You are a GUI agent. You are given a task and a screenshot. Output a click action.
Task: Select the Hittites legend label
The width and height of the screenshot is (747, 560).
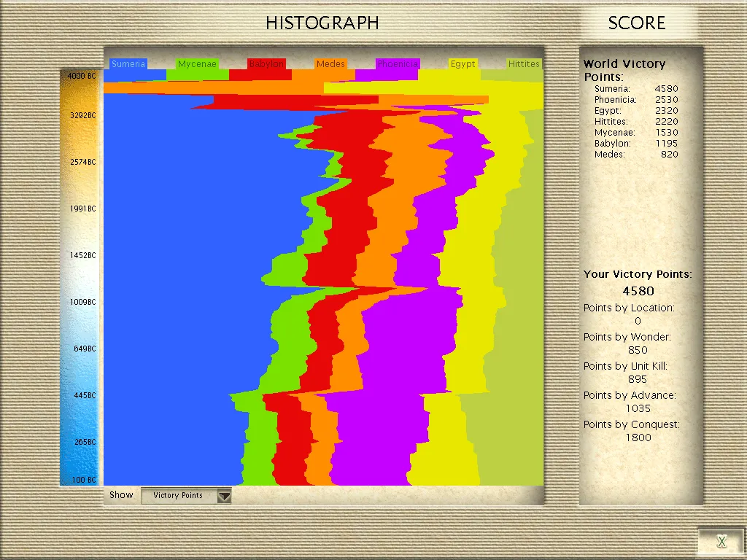[x=524, y=64]
